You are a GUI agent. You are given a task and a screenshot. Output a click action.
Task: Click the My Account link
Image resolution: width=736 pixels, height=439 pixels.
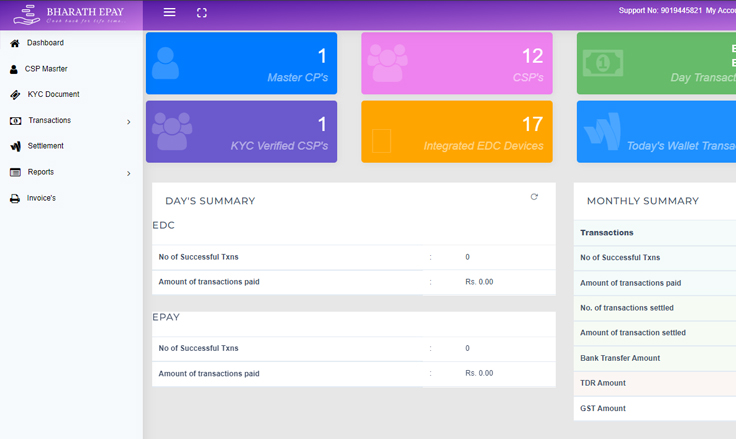click(721, 10)
